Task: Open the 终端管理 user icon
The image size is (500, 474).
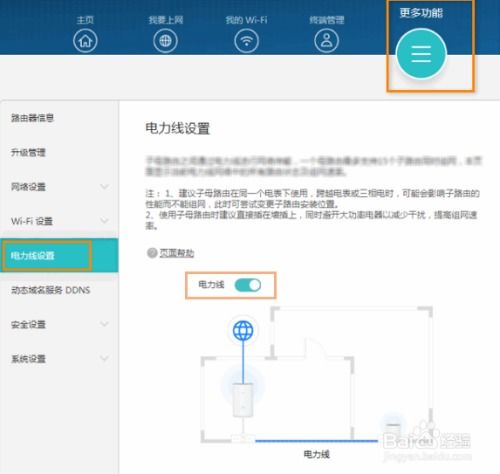Action: pos(326,41)
